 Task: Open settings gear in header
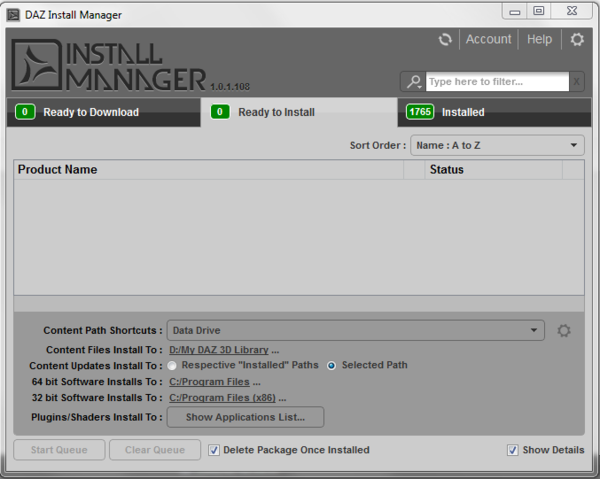pyautogui.click(x=577, y=39)
